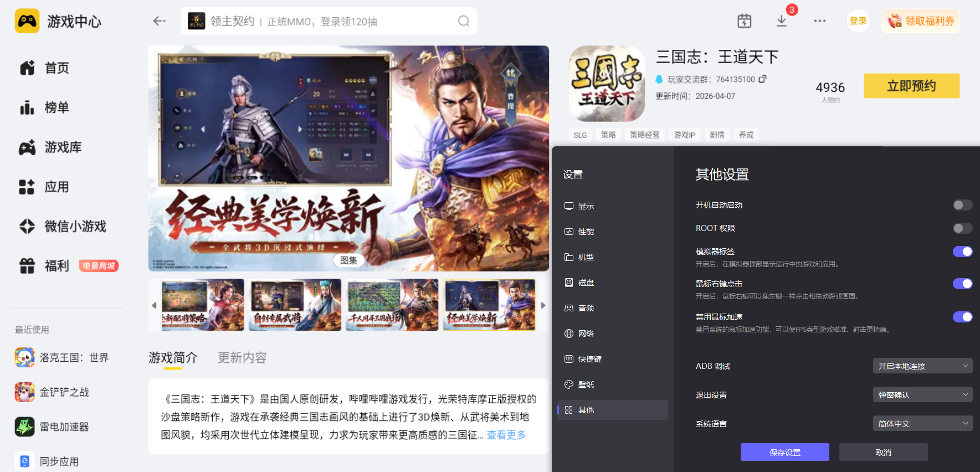Click the SLG tag
The image size is (980, 472).
(580, 135)
